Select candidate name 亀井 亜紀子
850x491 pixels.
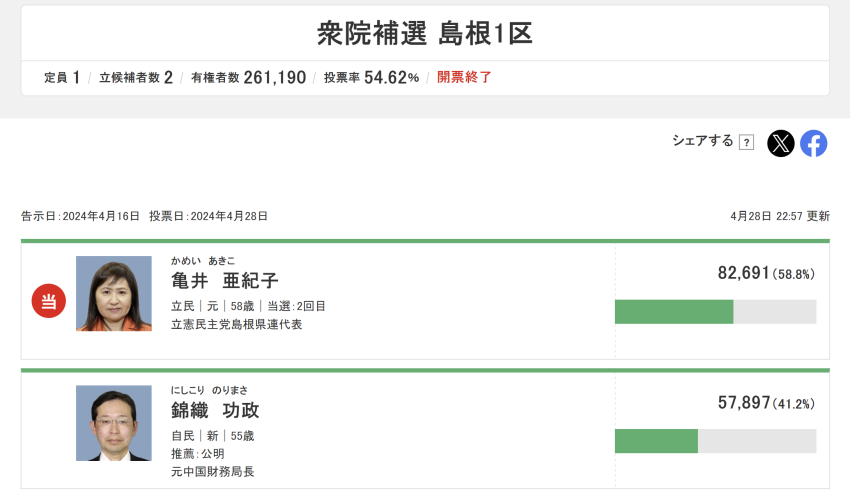[225, 281]
